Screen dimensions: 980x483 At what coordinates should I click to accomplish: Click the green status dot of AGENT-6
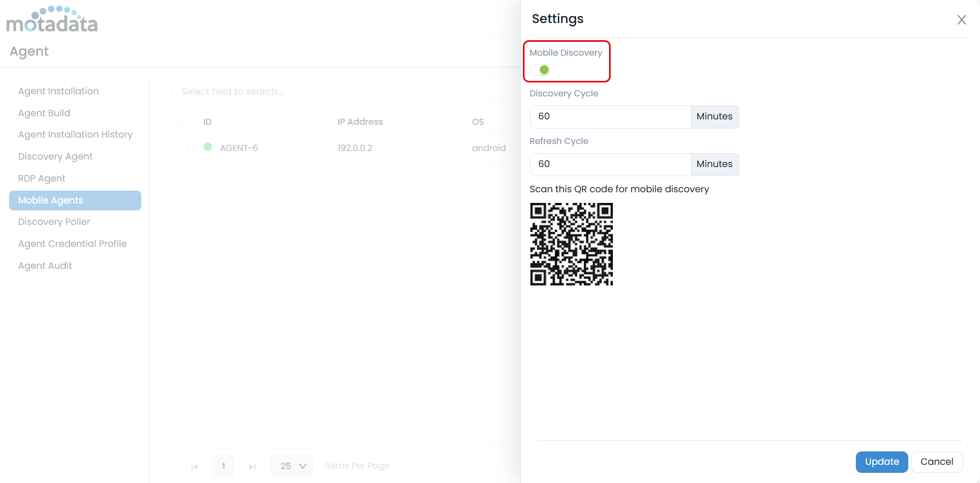tap(208, 147)
